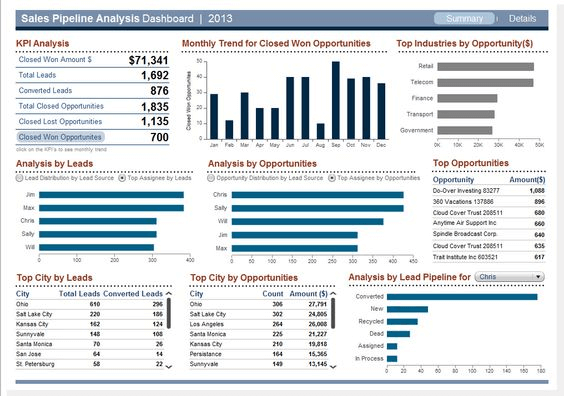Screen dimensions: 564x396
Task: Click Jim's bar in Analysis by Leads
Action: pyautogui.click(x=112, y=195)
